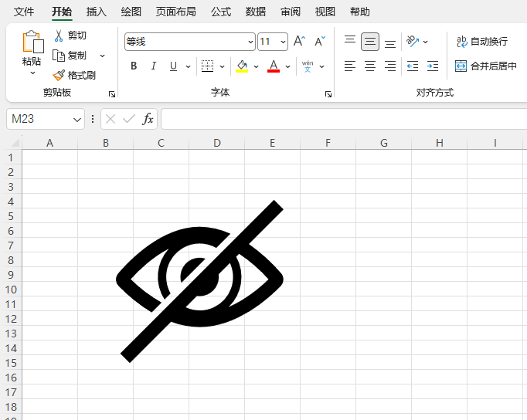Click the Paste clipboard icon

[33, 42]
